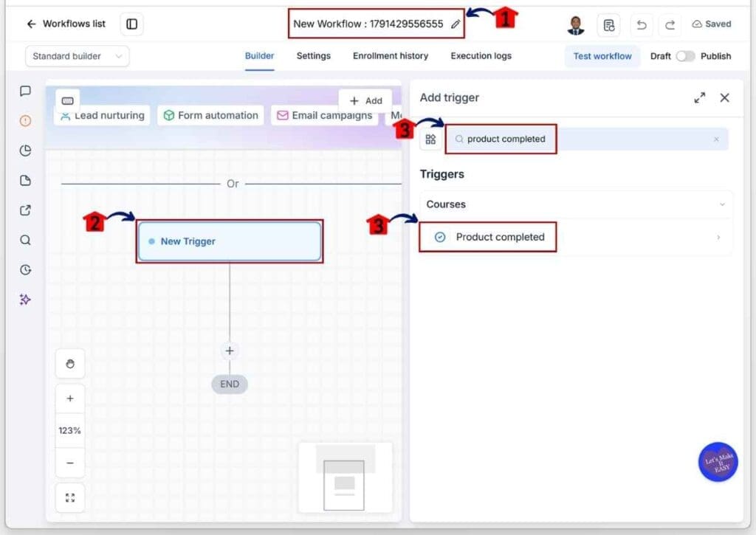Open workflow notes document icon
This screenshot has height=535, width=756.
(x=608, y=24)
